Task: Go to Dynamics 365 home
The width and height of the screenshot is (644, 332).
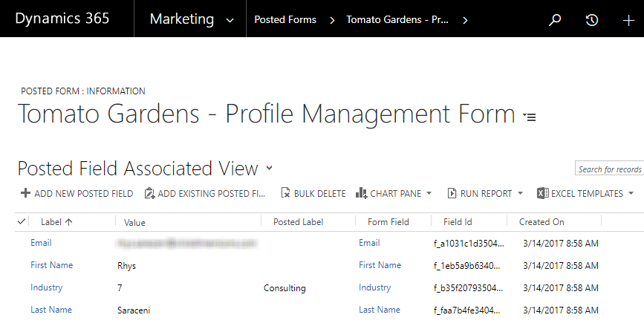Action: point(62,19)
